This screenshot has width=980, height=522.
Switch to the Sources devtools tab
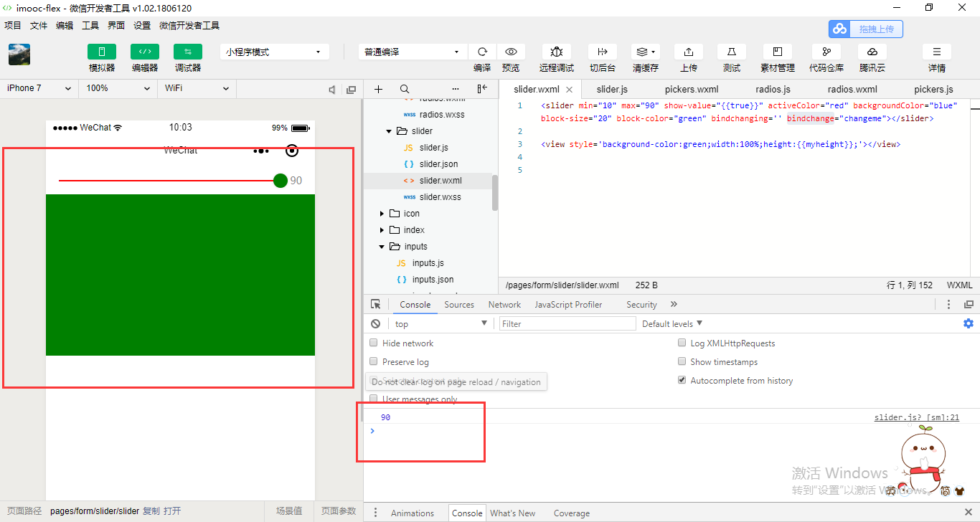pos(459,305)
